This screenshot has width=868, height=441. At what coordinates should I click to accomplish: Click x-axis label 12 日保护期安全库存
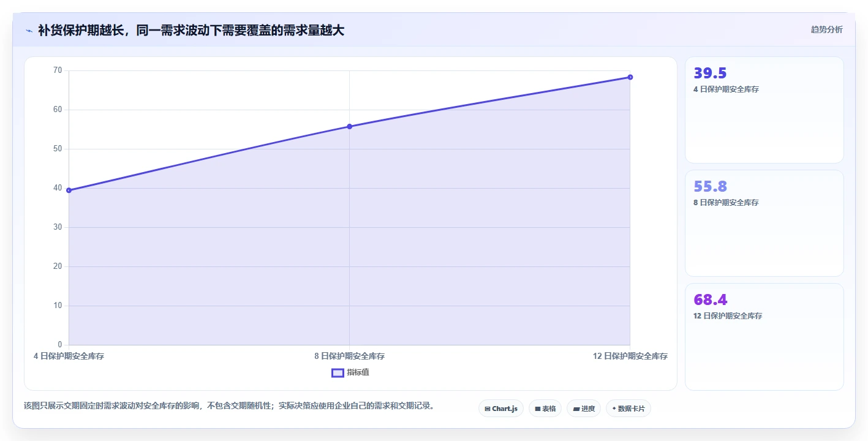click(630, 356)
